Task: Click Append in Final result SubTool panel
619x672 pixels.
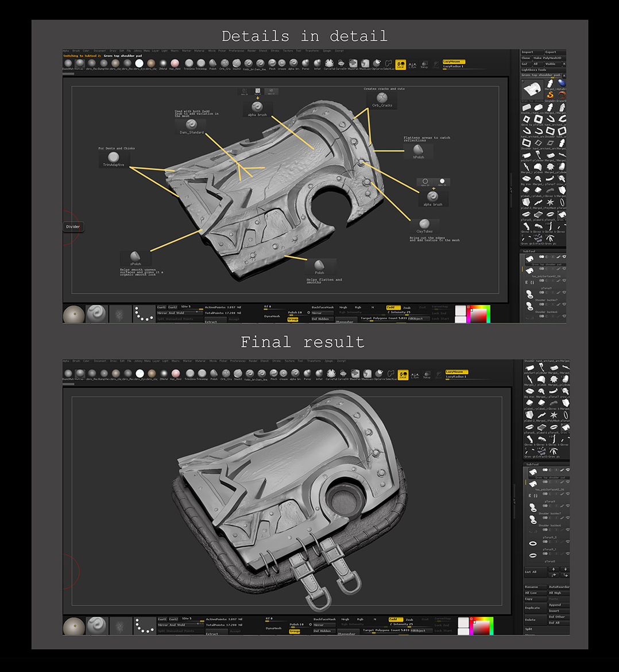Action: (559, 605)
